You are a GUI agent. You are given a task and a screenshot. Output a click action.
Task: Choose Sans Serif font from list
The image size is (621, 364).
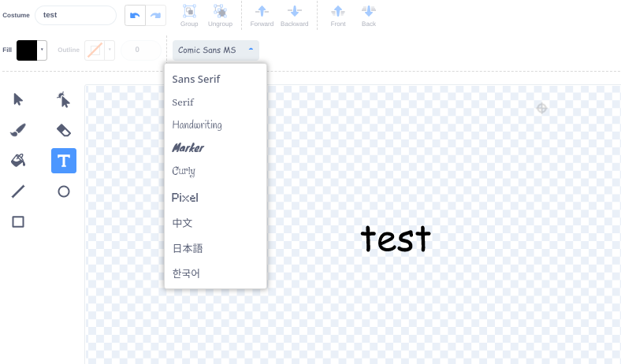coord(196,80)
